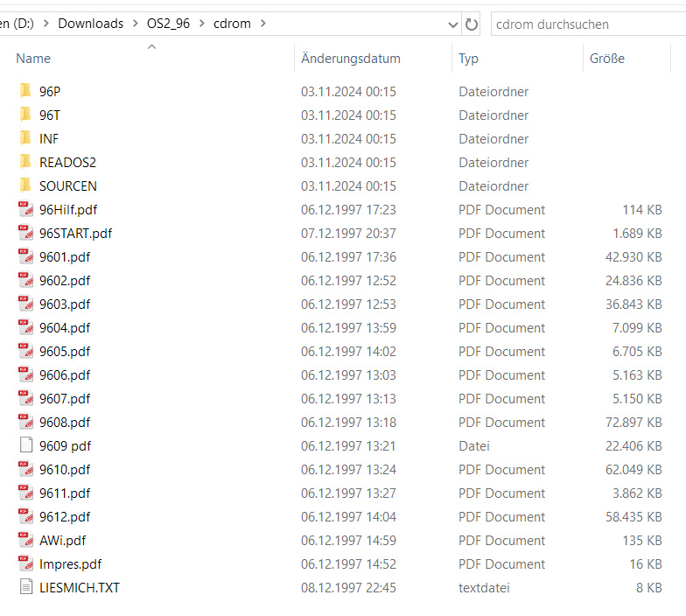Sort files by the Typ column
The image size is (686, 616).
[x=468, y=59]
